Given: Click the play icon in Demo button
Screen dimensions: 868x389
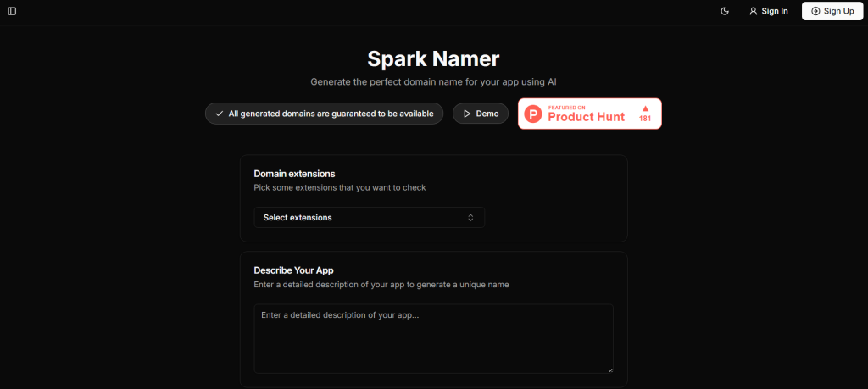Looking at the screenshot, I should (x=467, y=114).
